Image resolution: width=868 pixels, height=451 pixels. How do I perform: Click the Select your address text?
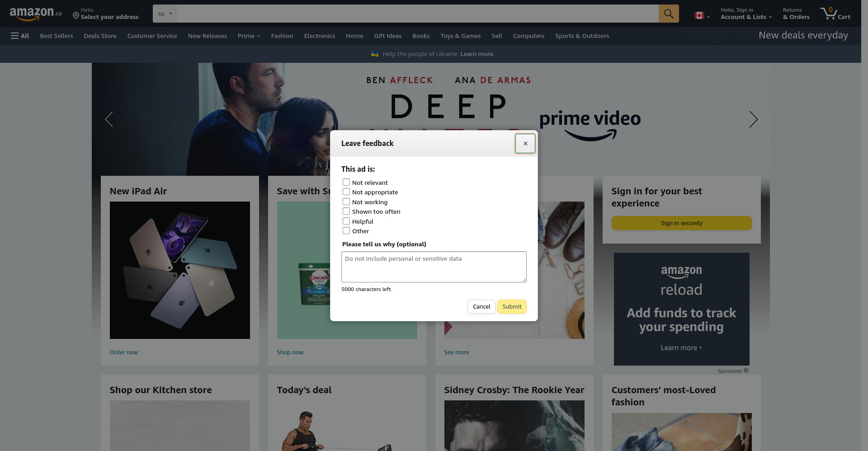(109, 17)
